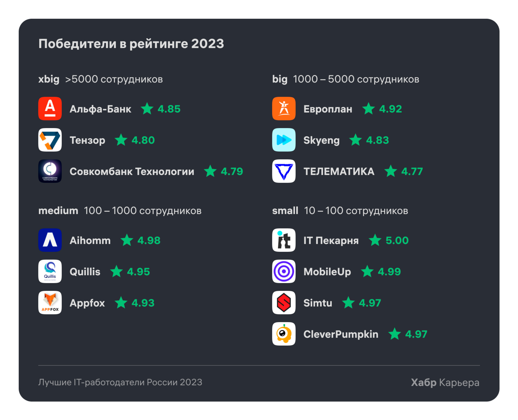Click the red Simtu hexagon logo
Image resolution: width=518 pixels, height=420 pixels.
point(284,302)
